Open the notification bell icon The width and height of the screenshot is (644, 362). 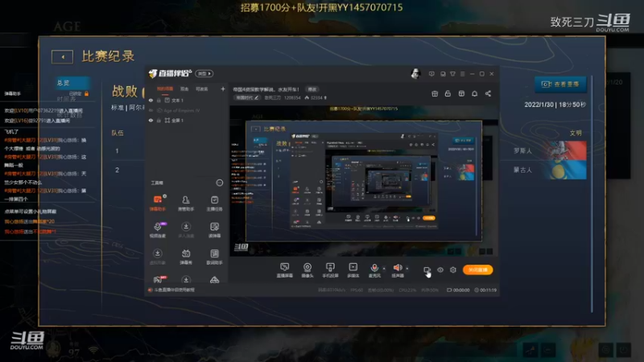click(474, 93)
